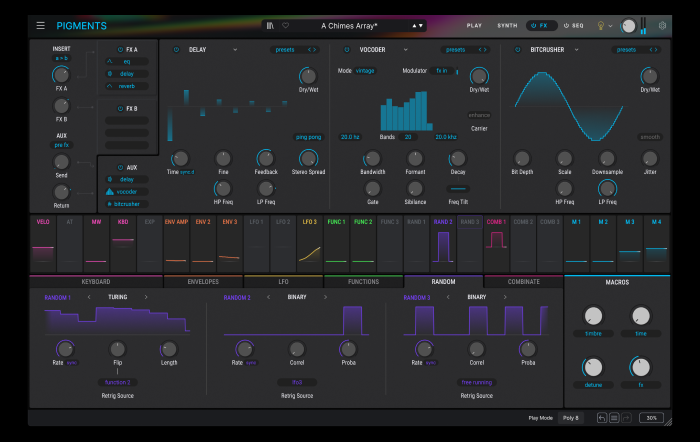
Task: Open the edit history list icon
Action: [614, 418]
